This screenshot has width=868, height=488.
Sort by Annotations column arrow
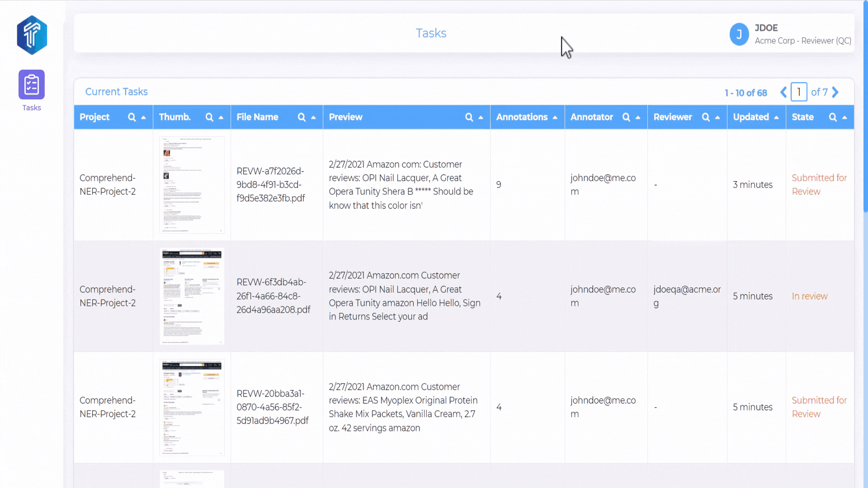click(x=555, y=117)
